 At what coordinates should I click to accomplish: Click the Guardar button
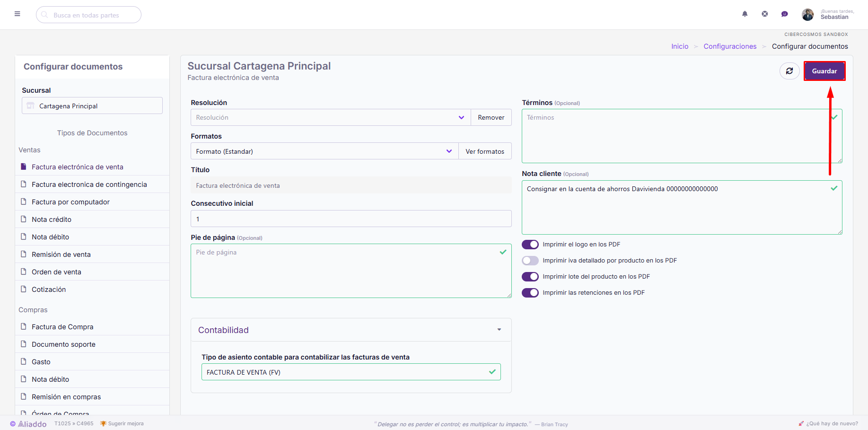824,71
